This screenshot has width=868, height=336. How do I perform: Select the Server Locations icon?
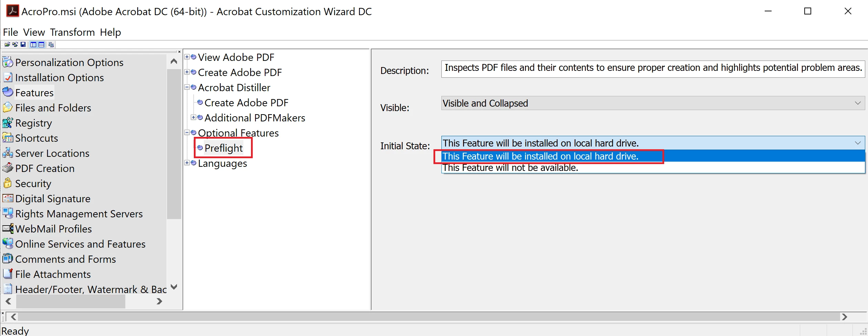point(8,153)
